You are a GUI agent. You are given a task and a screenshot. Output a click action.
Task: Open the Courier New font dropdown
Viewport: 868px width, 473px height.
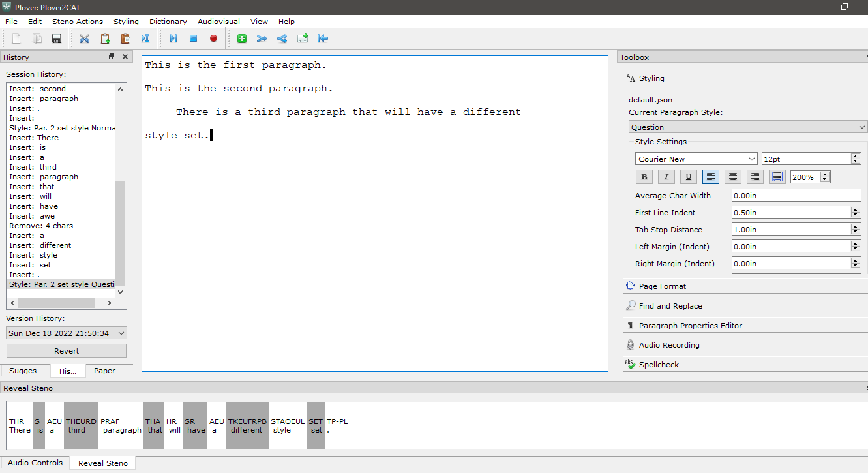[x=696, y=159]
